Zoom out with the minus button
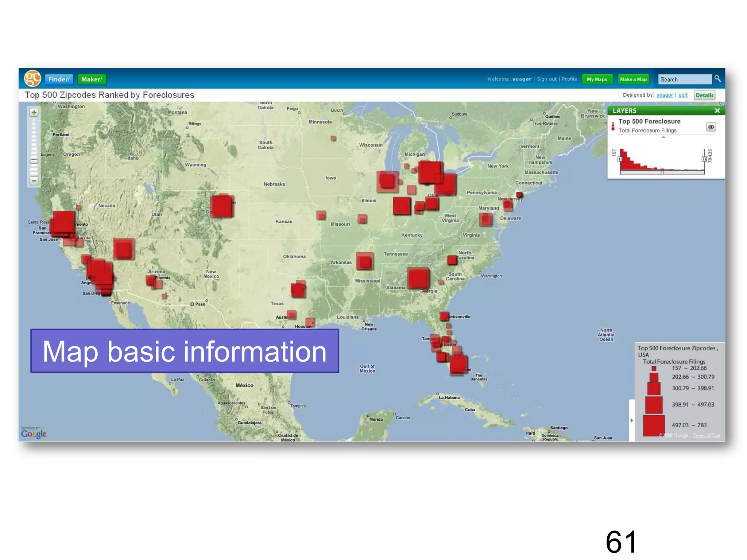The width and height of the screenshot is (747, 560). pyautogui.click(x=34, y=180)
